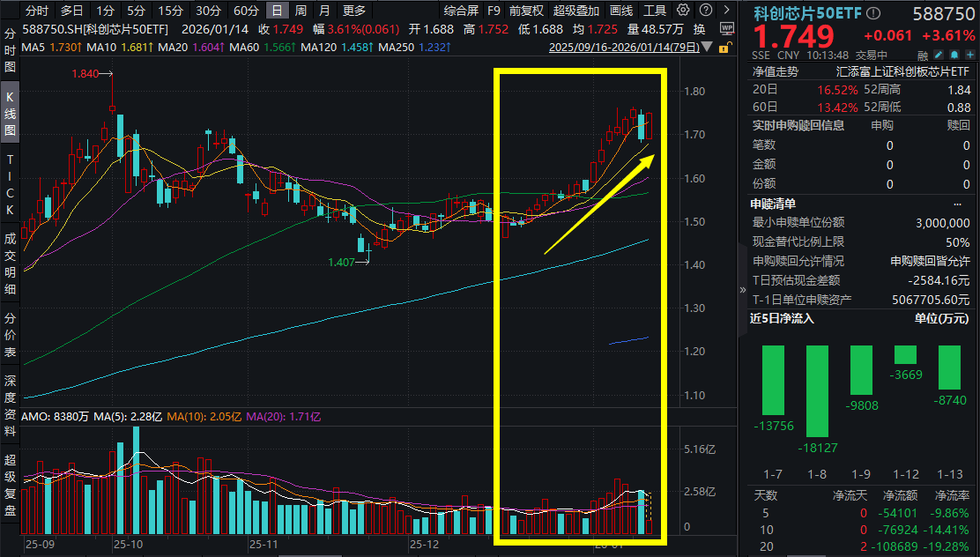Viewport: 980px width, 557px height.
Task: Click the WP icon at chart corner
Action: tap(726, 28)
